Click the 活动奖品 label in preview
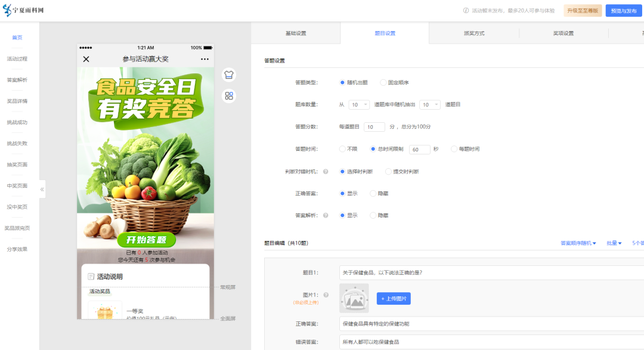Screen dimensions: 644x350 click(100, 291)
